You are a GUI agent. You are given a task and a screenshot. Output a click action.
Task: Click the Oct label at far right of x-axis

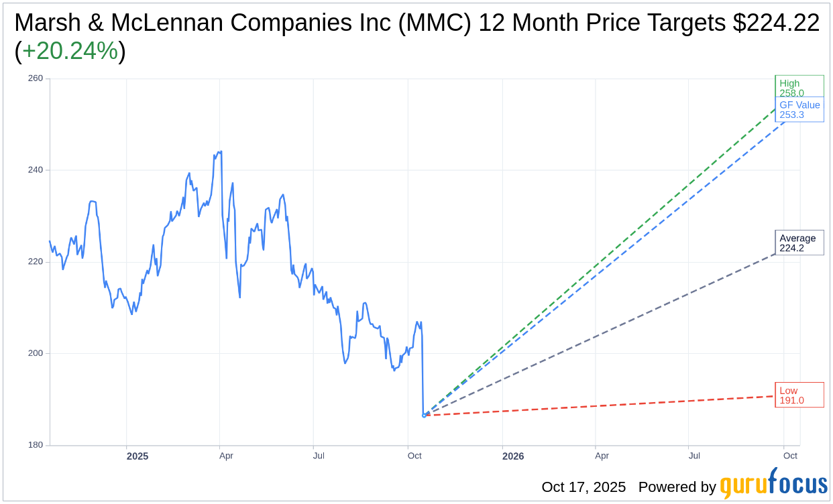[790, 456]
